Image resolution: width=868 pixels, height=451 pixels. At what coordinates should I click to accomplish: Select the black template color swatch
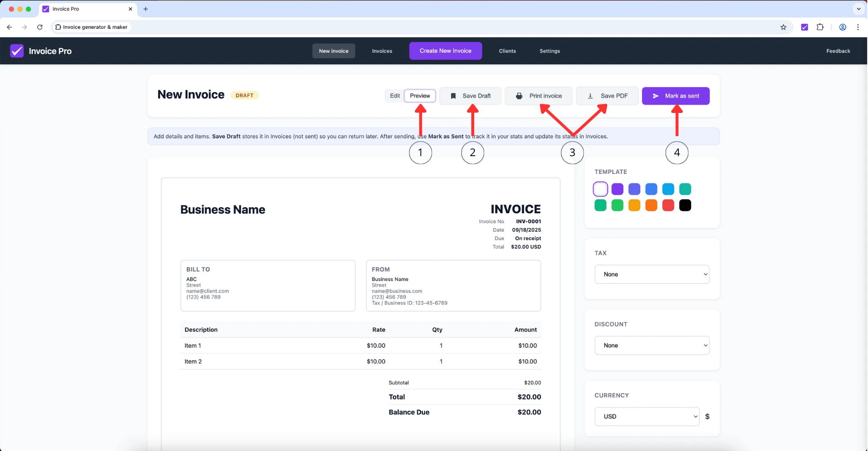[x=685, y=205]
